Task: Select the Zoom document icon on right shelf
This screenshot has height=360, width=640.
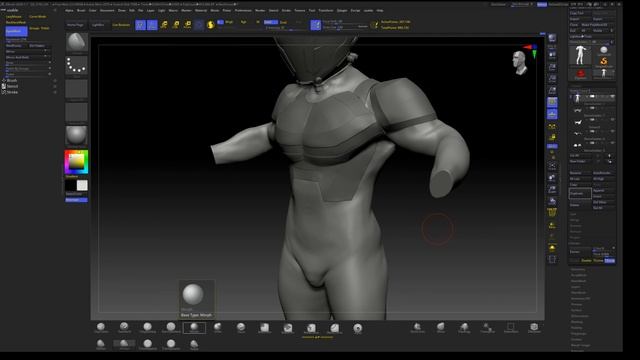Action: 552,67
